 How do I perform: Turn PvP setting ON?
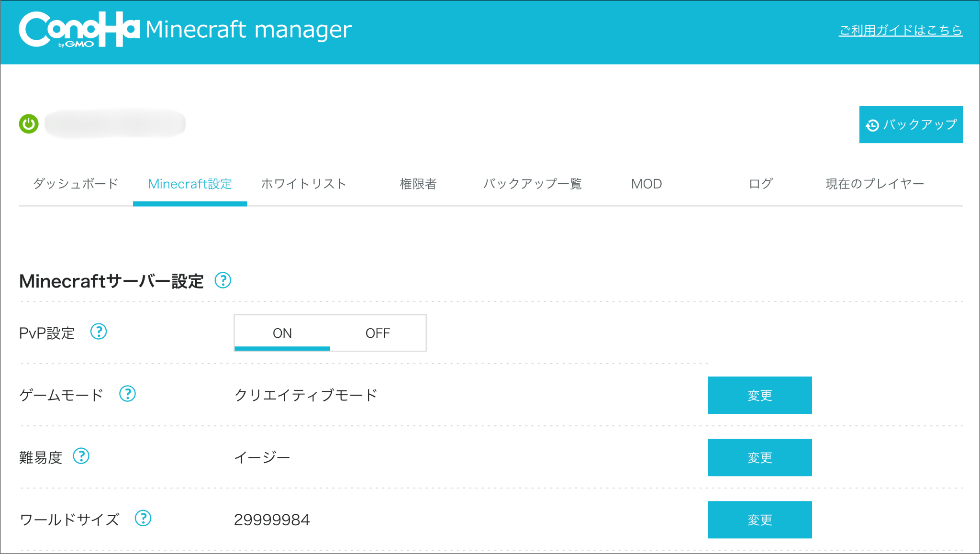(282, 333)
